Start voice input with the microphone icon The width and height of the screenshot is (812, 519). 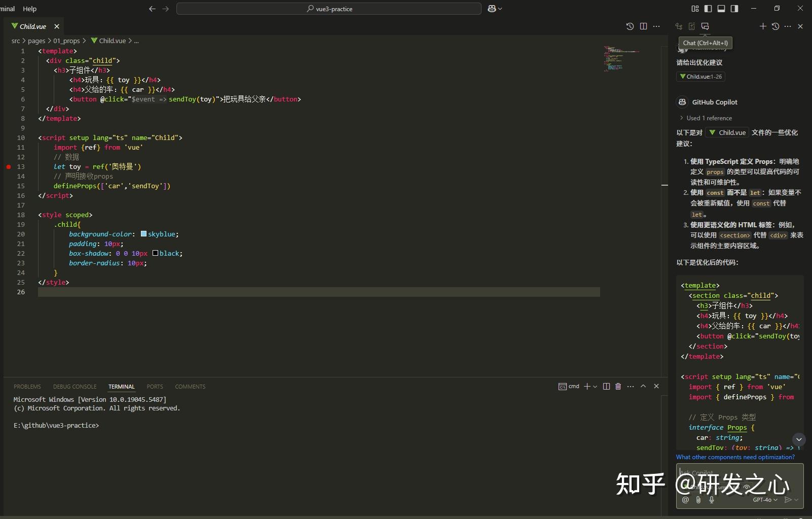click(712, 500)
